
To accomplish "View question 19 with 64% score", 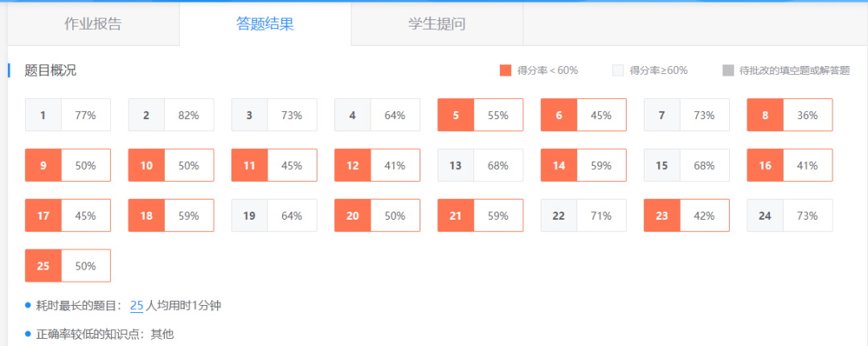I will point(274,216).
